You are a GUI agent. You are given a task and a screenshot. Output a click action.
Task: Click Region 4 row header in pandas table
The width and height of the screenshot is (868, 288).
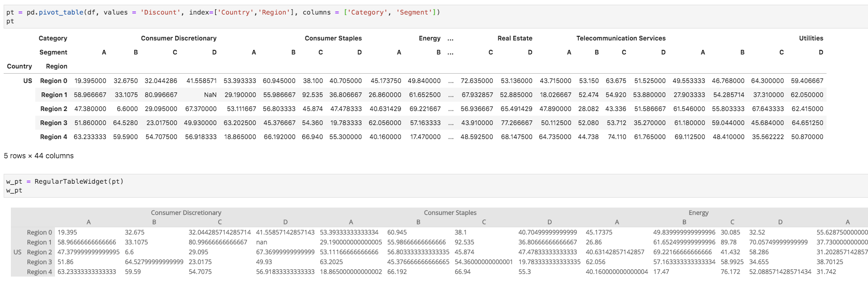click(x=54, y=137)
